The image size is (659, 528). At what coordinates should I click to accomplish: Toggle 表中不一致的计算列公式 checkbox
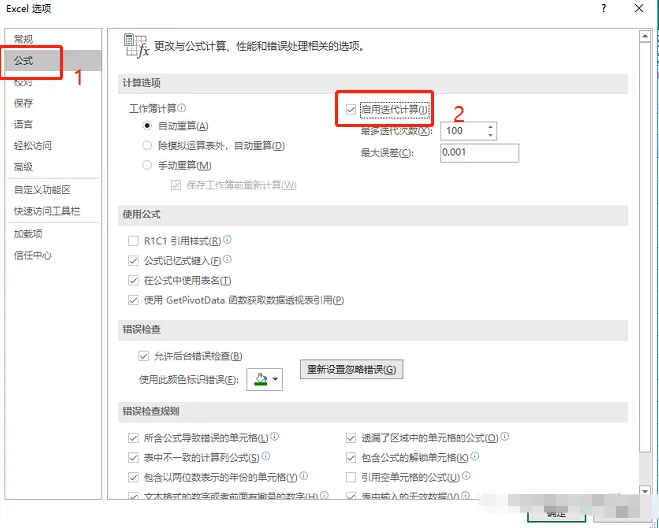pos(133,457)
